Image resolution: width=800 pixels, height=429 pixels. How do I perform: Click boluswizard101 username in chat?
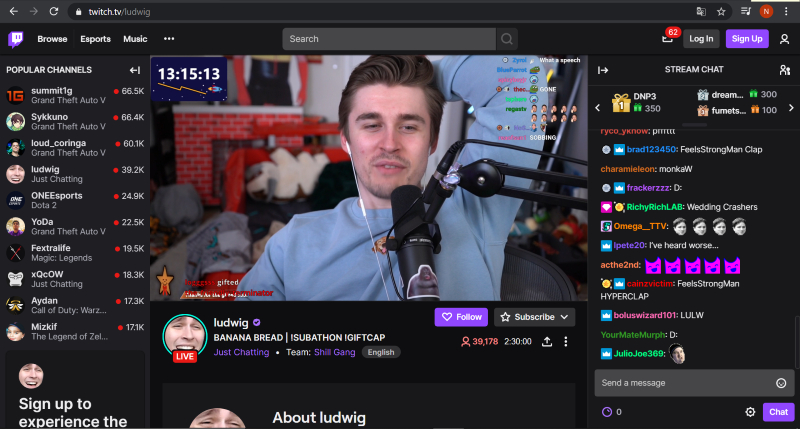(x=645, y=315)
